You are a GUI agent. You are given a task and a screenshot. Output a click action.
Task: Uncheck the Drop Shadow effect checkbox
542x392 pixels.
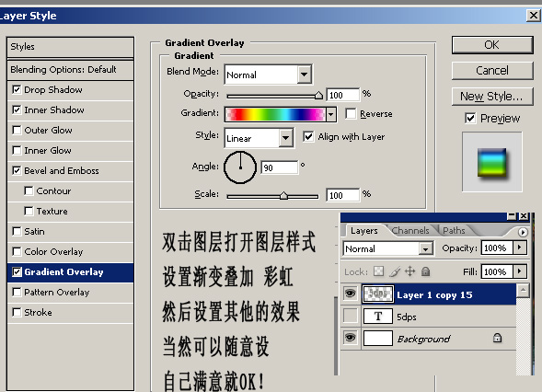pyautogui.click(x=17, y=89)
